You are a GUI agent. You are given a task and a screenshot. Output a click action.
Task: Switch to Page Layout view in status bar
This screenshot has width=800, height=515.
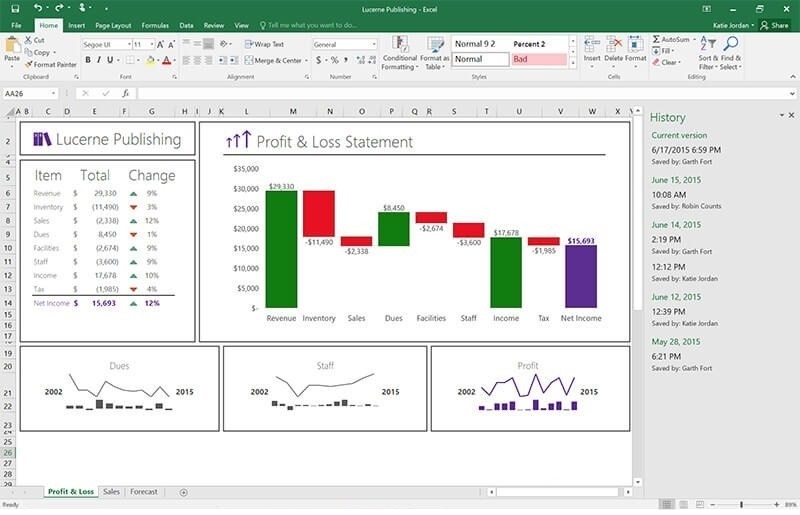pos(683,504)
